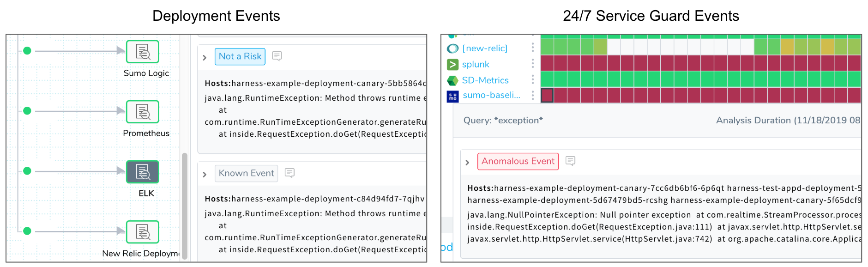Select the New Relic Deployment step icon
Image resolution: width=868 pixels, height=267 pixels.
pos(143,231)
